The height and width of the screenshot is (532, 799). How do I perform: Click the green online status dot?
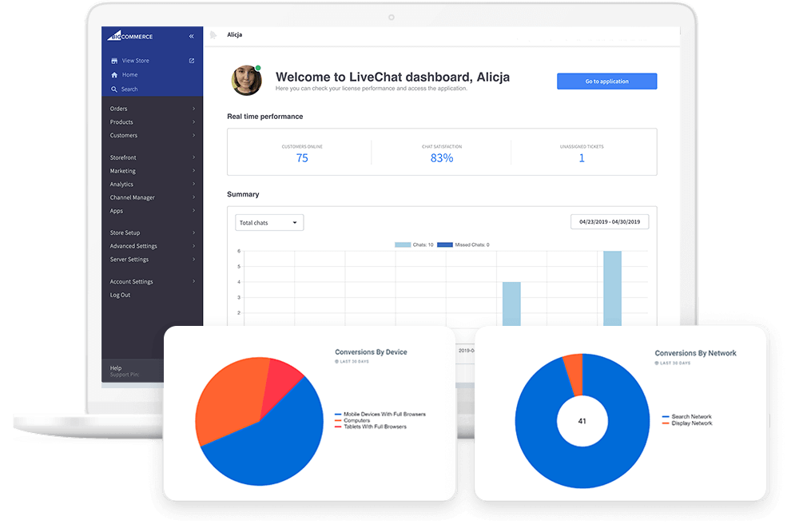coord(258,68)
